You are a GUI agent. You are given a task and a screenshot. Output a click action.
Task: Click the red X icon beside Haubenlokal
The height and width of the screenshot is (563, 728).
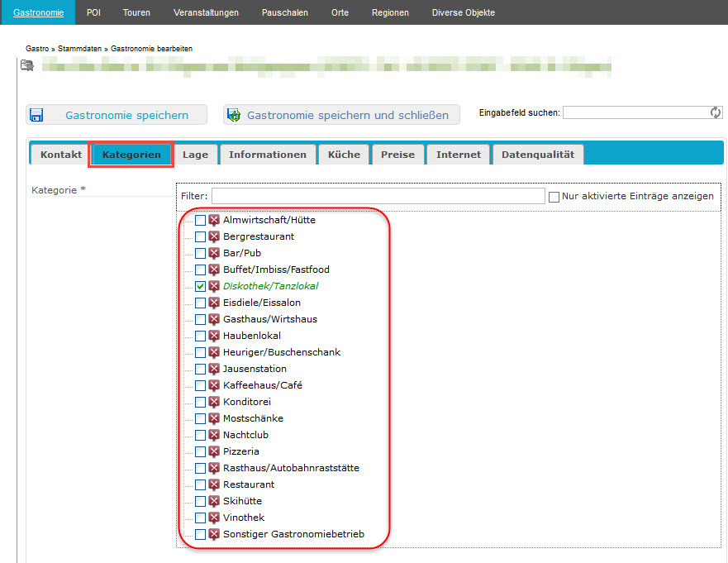(x=213, y=336)
